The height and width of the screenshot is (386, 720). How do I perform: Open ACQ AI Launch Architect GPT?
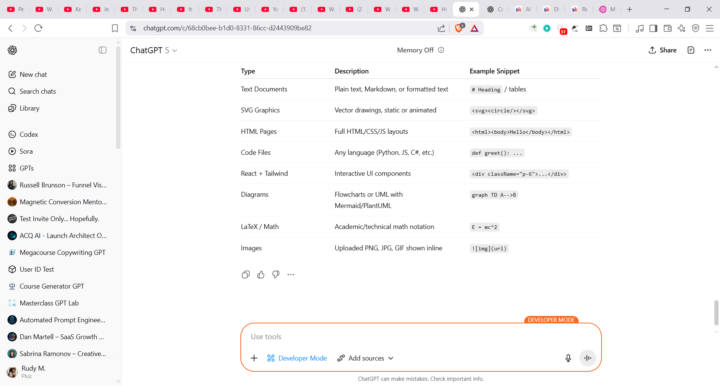57,235
